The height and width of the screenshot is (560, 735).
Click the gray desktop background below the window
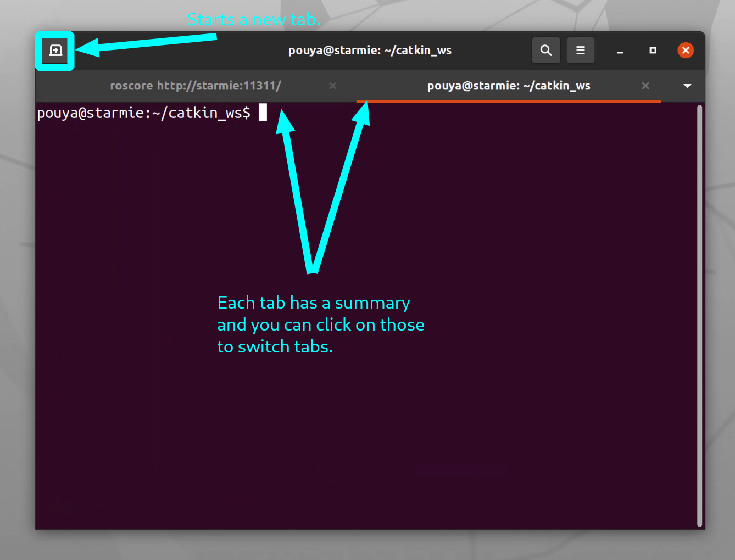coord(367,545)
